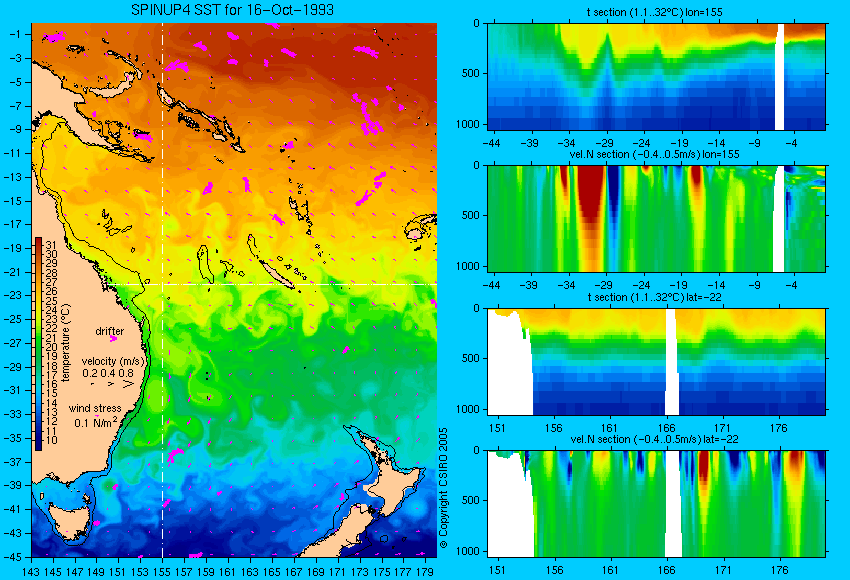Click the value 20 on the temperature scale
Screen dimensions: 850x580
[51, 347]
